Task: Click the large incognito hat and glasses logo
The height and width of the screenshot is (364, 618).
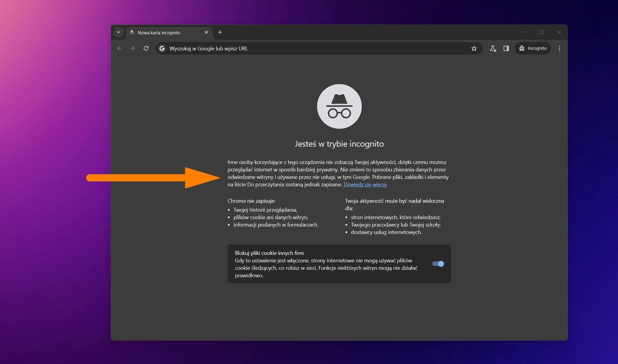Action: [339, 106]
